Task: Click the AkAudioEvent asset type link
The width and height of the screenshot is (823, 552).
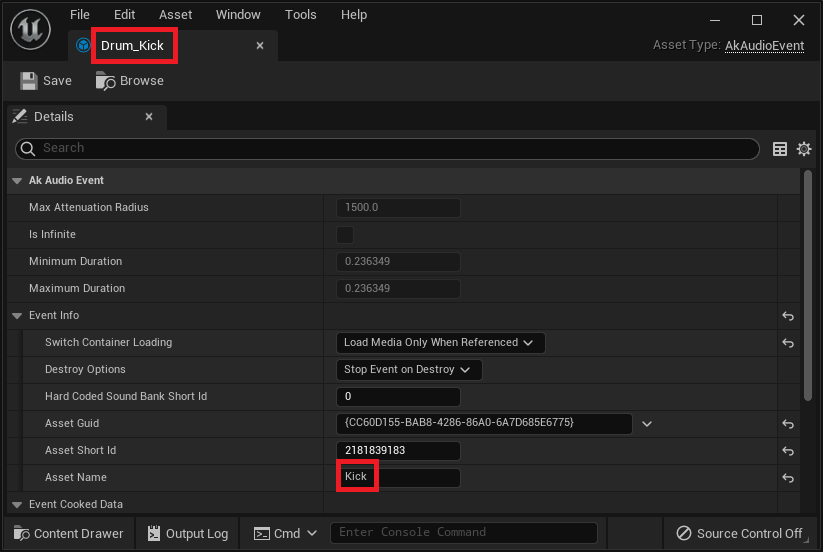Action: coord(764,46)
